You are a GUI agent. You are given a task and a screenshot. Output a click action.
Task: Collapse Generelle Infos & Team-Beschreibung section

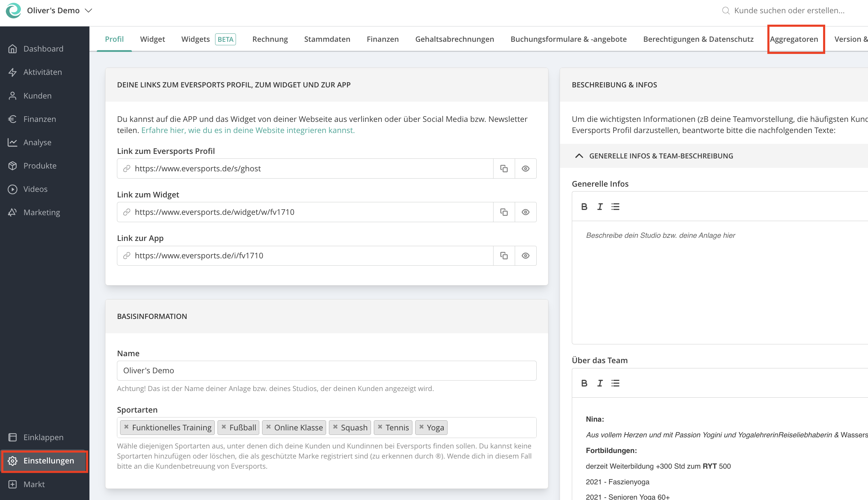[x=579, y=156]
